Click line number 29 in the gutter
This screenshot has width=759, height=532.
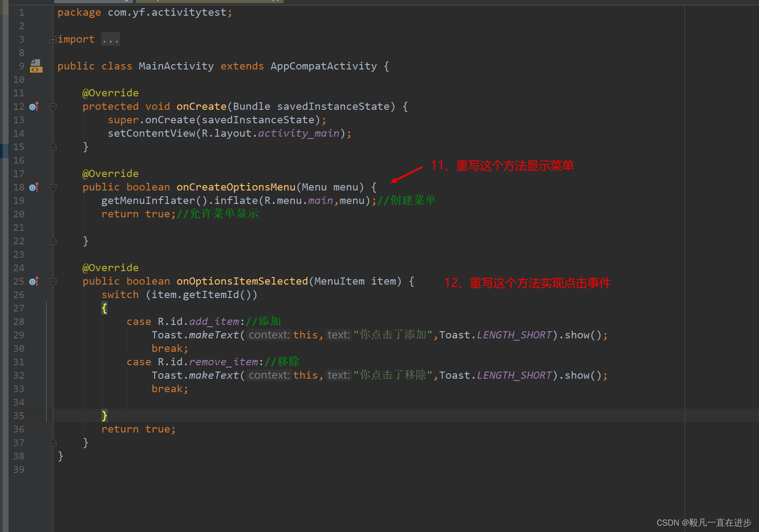19,335
